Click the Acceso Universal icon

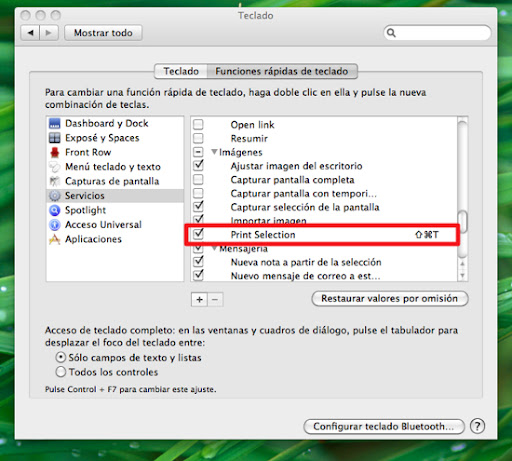coord(55,225)
